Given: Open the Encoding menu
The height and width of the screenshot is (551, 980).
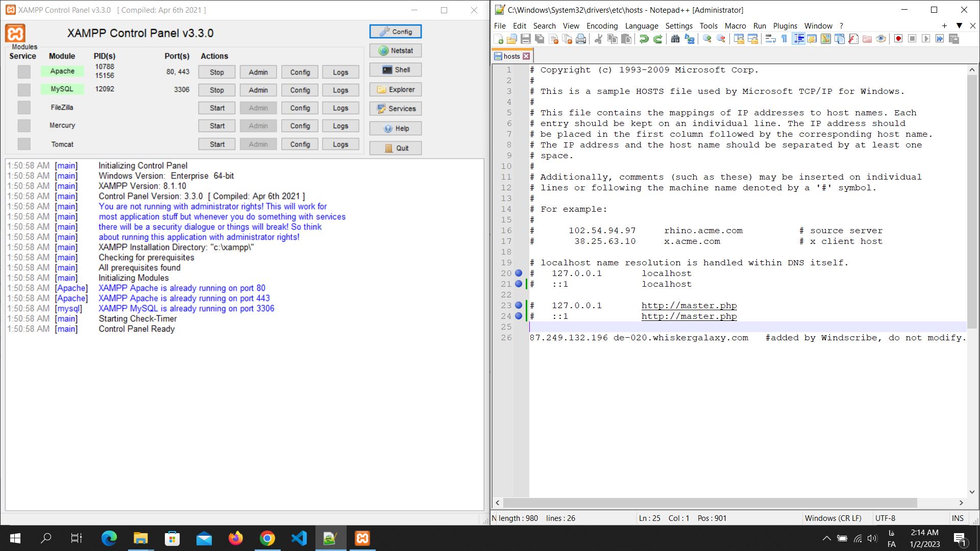Looking at the screenshot, I should pyautogui.click(x=602, y=26).
